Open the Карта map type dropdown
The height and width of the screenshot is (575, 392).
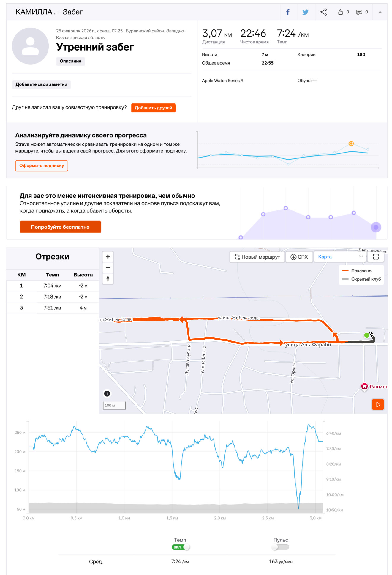(340, 257)
